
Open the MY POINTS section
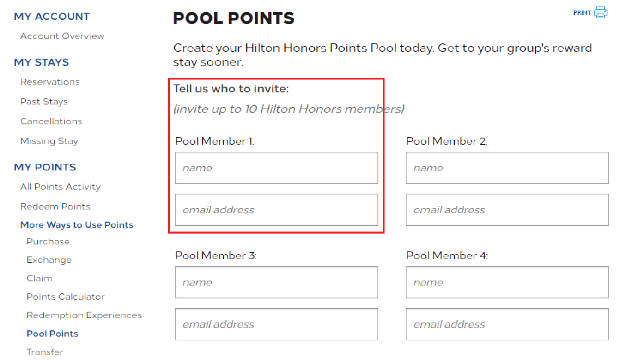(x=44, y=167)
